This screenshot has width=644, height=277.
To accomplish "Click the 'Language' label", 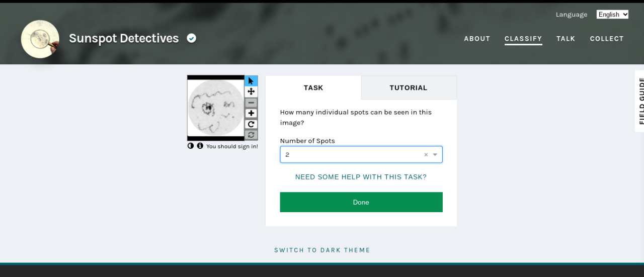I will (x=572, y=15).
